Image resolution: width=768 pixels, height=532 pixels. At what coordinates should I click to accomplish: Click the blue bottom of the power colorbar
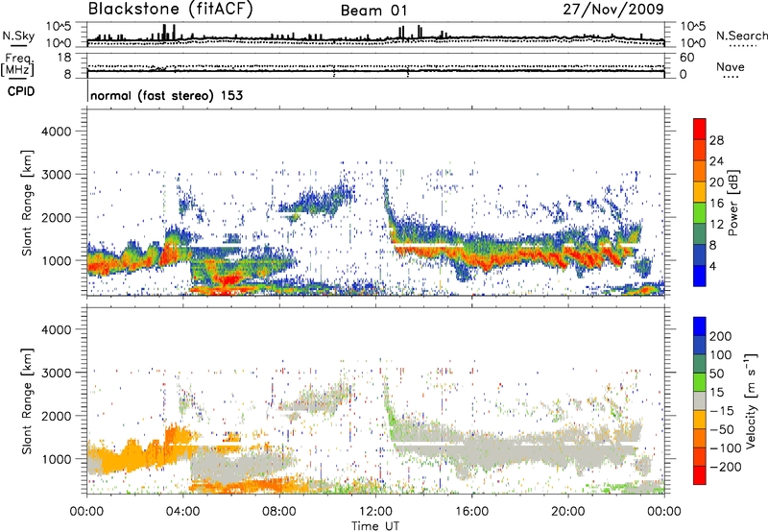[700, 276]
